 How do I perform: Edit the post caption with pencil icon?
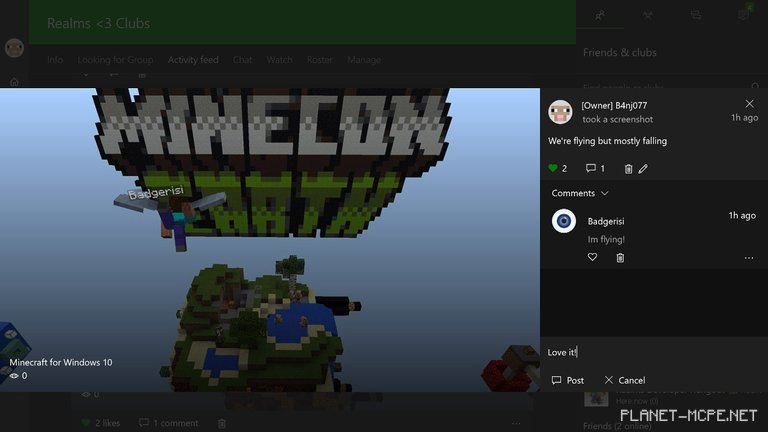[643, 169]
